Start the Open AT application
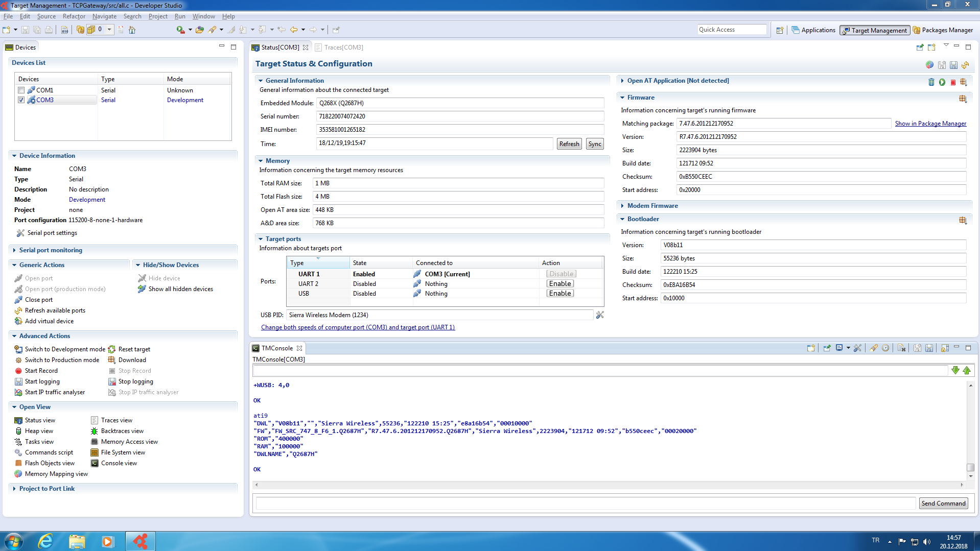Screen dimensions: 980x551 click(942, 82)
